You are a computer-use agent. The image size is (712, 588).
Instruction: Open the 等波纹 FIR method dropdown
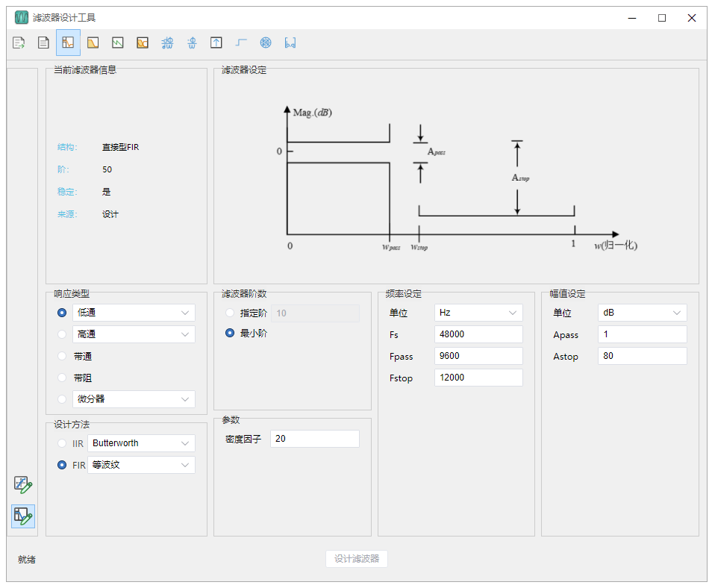point(141,465)
